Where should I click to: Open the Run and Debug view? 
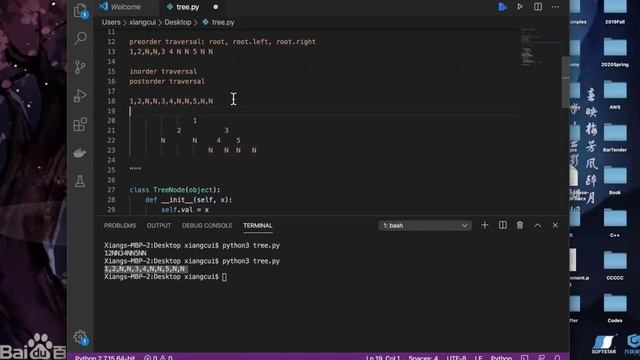click(x=80, y=96)
